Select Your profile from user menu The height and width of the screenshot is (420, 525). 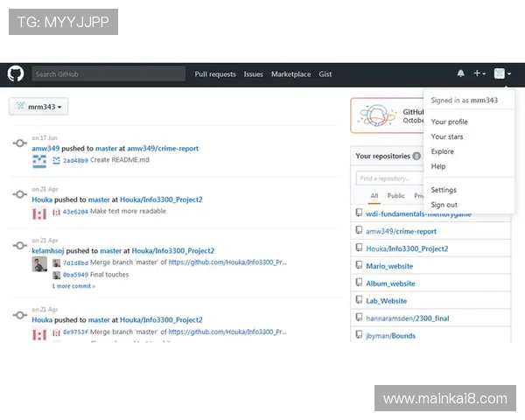point(449,122)
